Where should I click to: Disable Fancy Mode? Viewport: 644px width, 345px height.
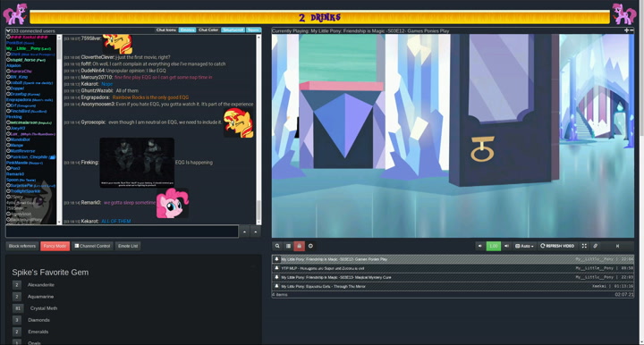[x=55, y=246]
